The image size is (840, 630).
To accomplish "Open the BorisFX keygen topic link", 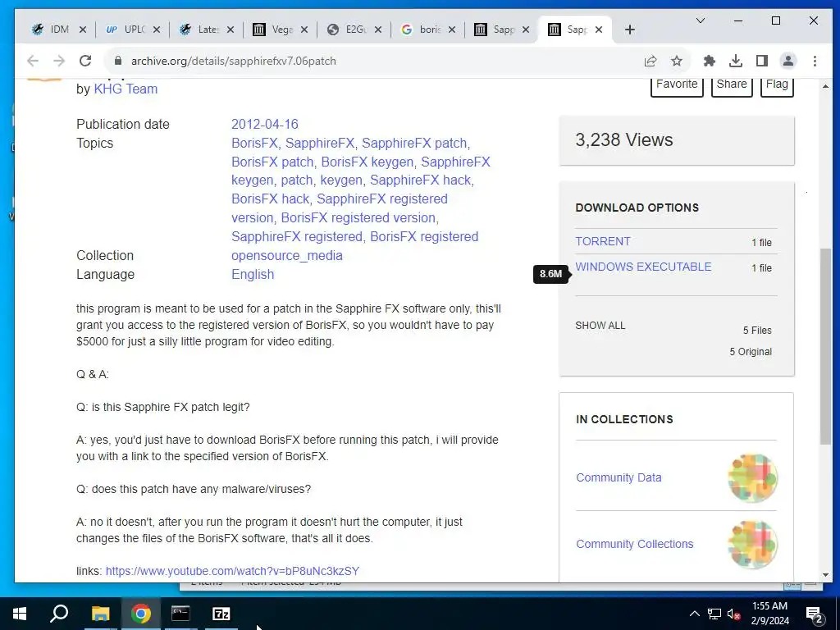I will pyautogui.click(x=367, y=162).
